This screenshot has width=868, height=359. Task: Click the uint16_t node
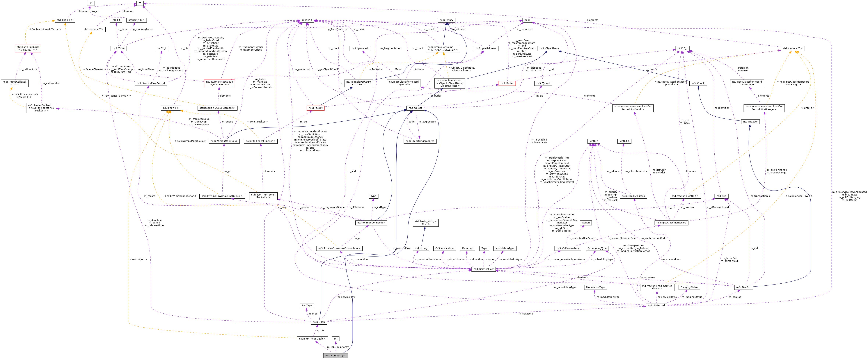point(682,49)
